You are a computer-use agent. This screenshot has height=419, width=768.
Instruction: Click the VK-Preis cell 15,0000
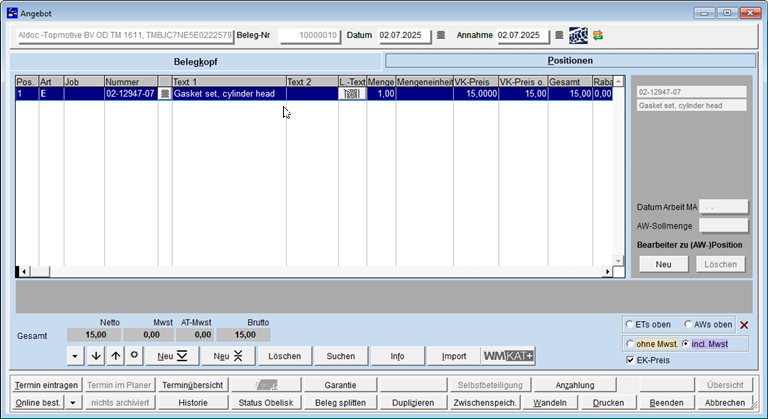coord(476,94)
